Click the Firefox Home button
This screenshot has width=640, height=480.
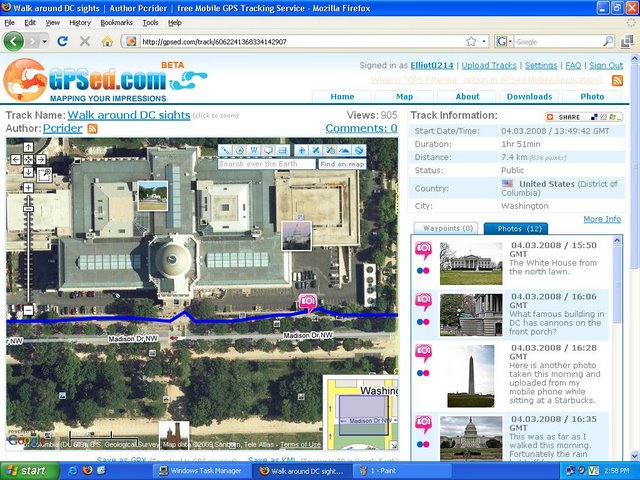[x=107, y=41]
